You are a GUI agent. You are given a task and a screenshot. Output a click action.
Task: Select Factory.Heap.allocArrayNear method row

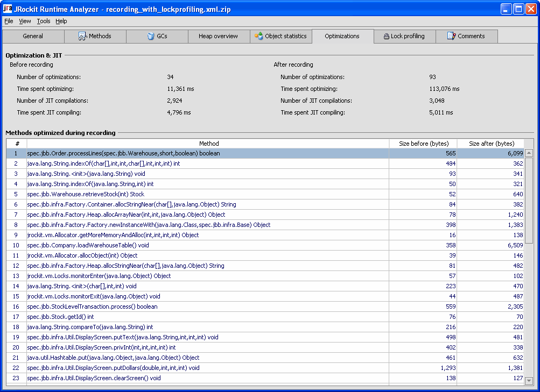coord(266,215)
